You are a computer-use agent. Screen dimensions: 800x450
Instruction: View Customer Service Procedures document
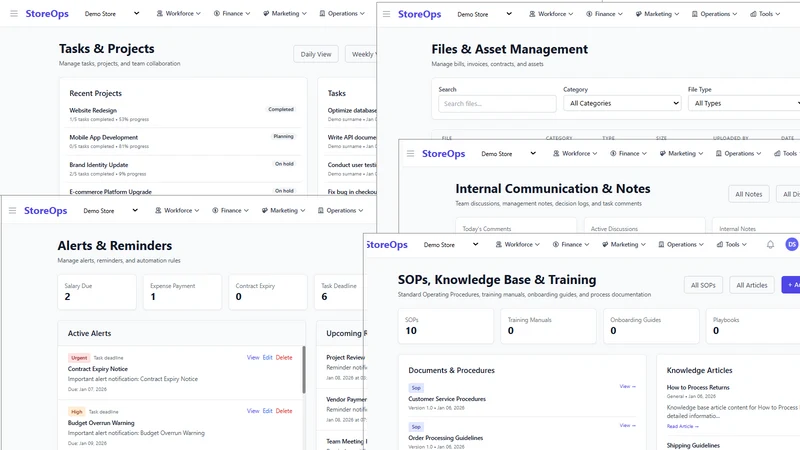[x=628, y=387]
